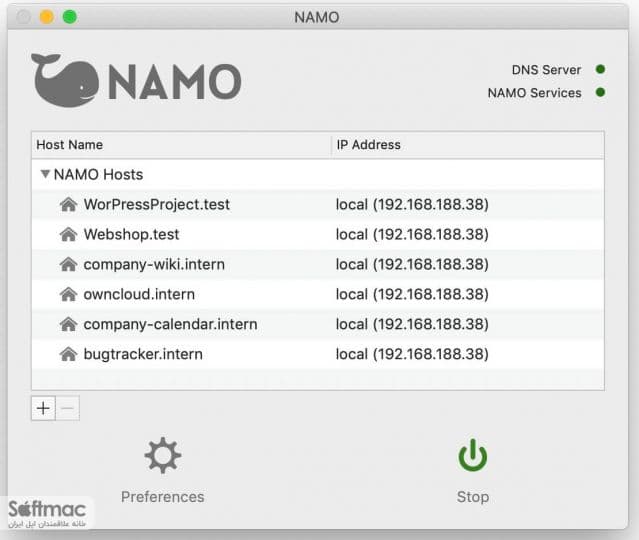Screen dimensions: 639x540
Task: Select the owncloud.intern host name
Action: [139, 294]
